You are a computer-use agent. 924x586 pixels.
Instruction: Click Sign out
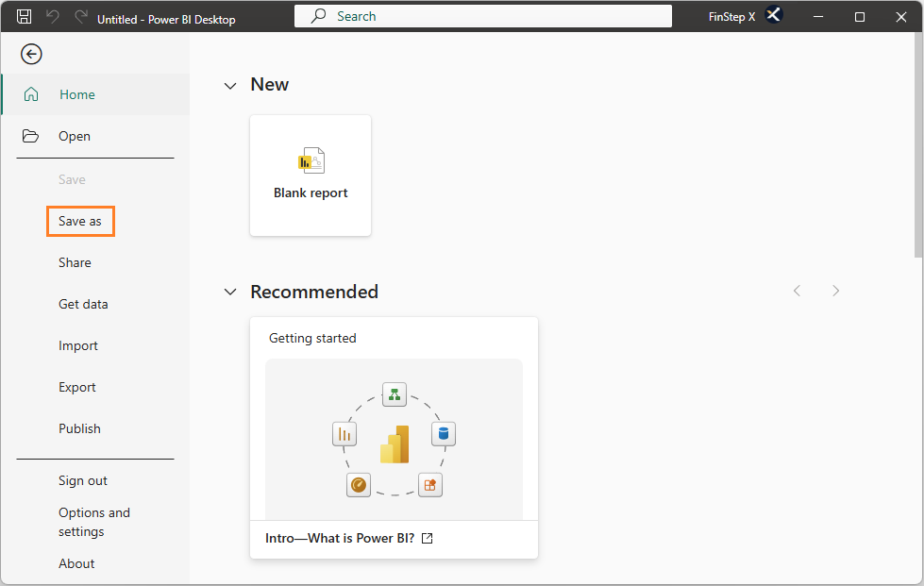(x=83, y=480)
